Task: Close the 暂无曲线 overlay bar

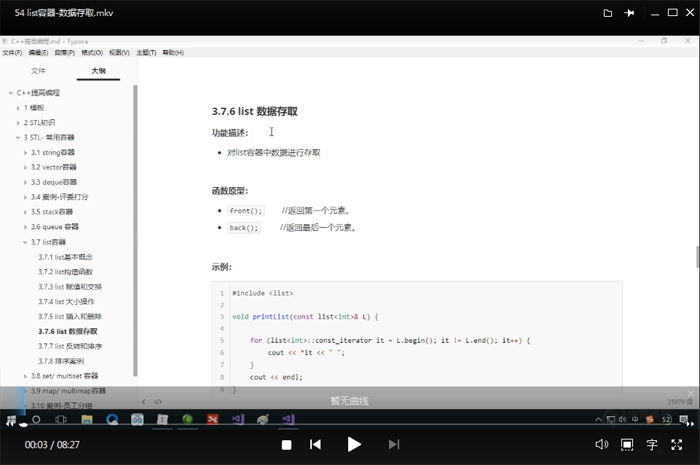Action: [691, 393]
